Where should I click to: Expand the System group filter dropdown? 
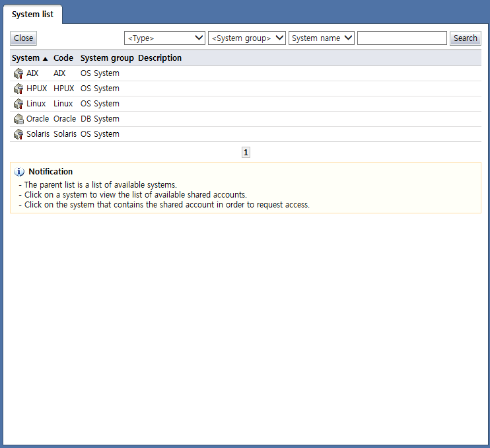[246, 38]
